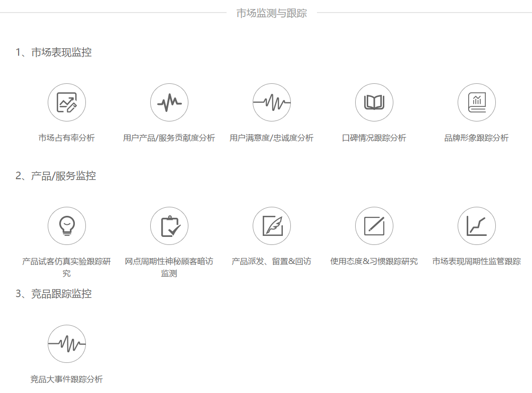Select the waveform icon for 竞品大事件跟踪分析
The width and height of the screenshot is (532, 393).
tap(67, 344)
